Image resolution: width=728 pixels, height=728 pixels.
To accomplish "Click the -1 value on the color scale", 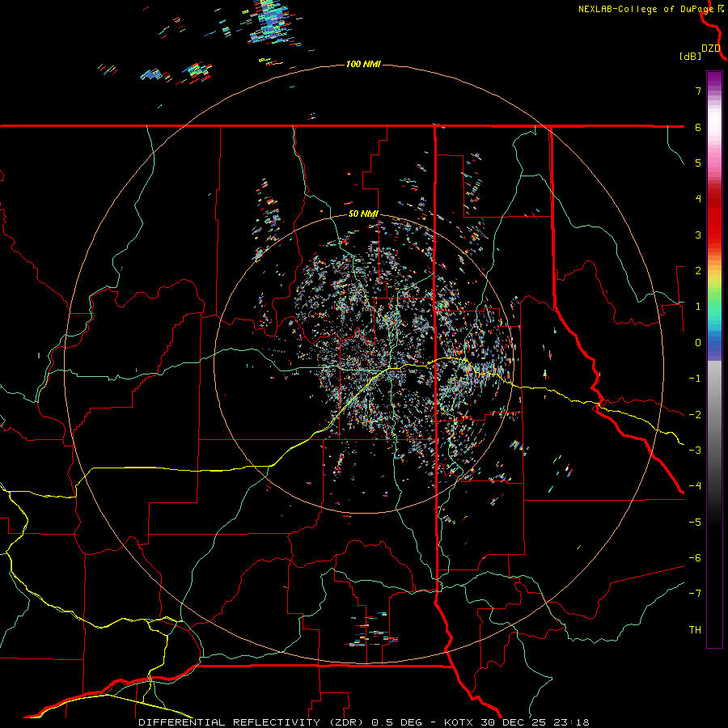I will [695, 379].
